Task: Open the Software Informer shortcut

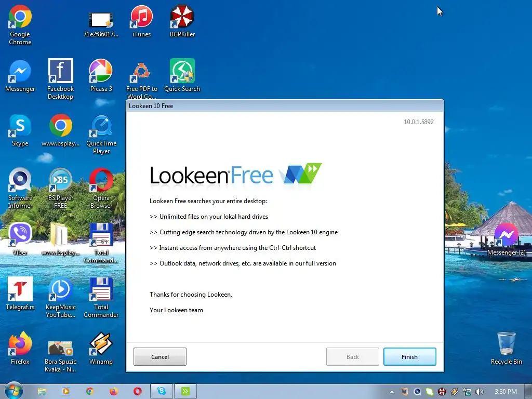Action: coord(20,188)
